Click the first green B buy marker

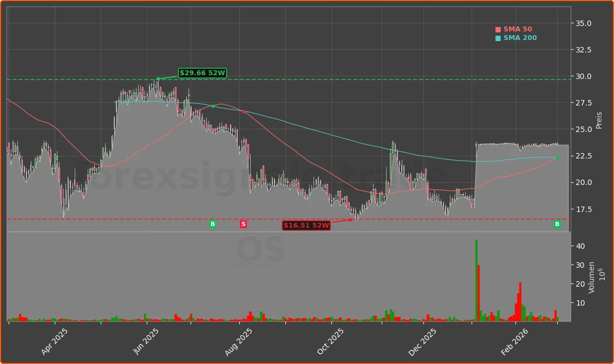click(x=212, y=223)
